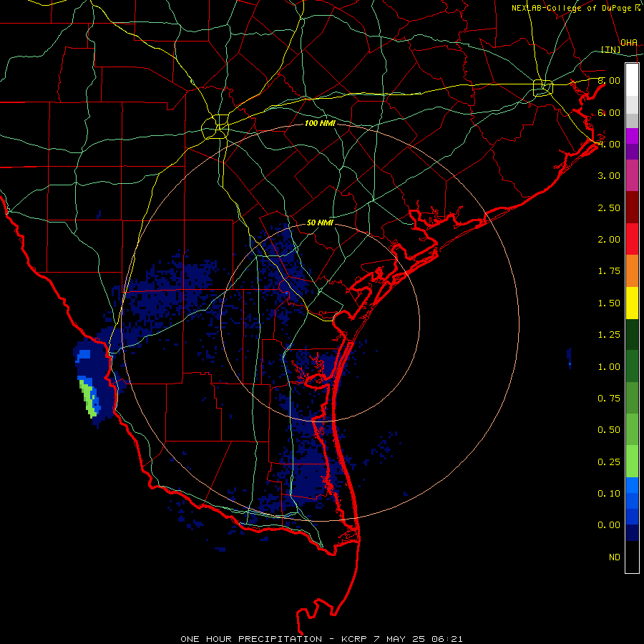Pick the bright magenta swatch on the scale
Viewport: 644px width, 644px height.
[x=632, y=136]
